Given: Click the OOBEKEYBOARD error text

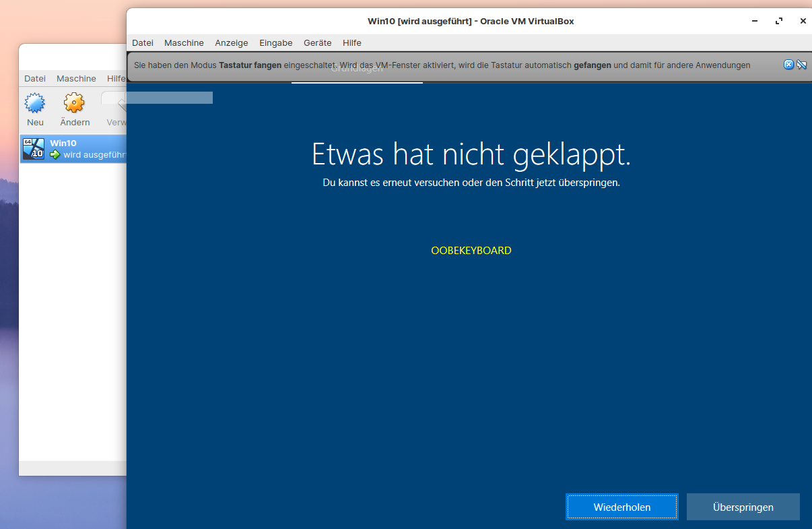Looking at the screenshot, I should click(x=471, y=251).
